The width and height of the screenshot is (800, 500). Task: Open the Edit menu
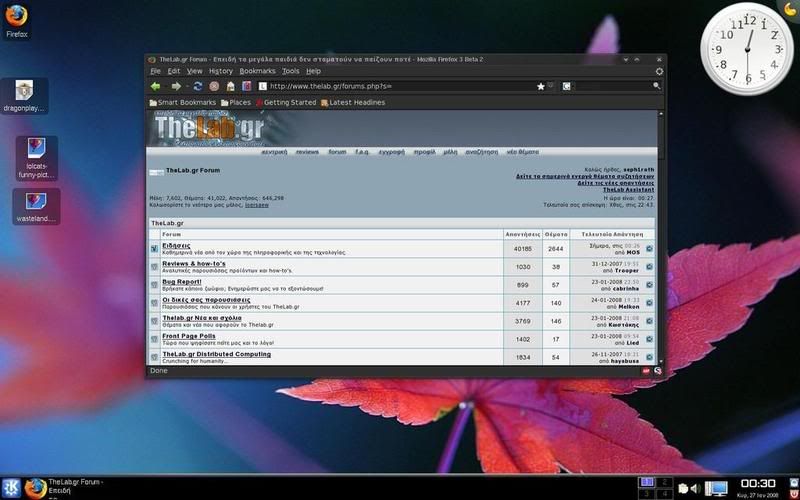click(174, 71)
